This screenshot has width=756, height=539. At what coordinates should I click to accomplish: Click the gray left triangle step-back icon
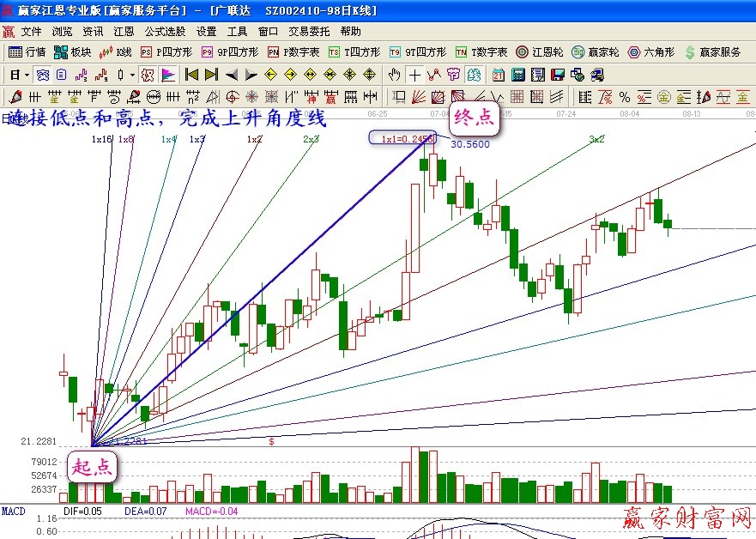(232, 75)
